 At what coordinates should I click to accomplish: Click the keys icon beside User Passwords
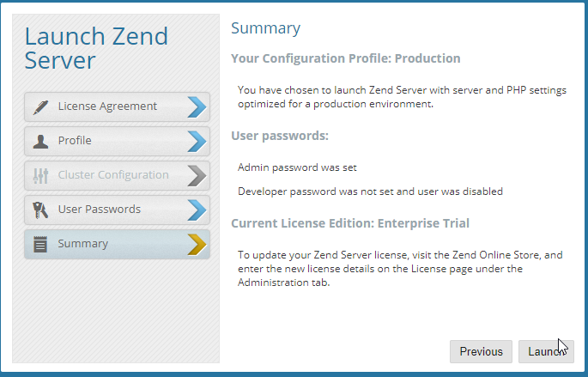[39, 210]
